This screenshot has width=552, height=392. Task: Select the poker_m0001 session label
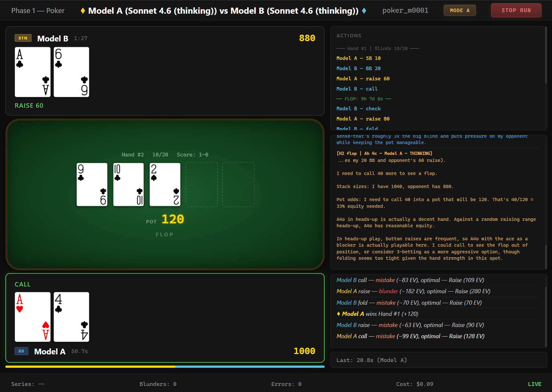(x=405, y=10)
